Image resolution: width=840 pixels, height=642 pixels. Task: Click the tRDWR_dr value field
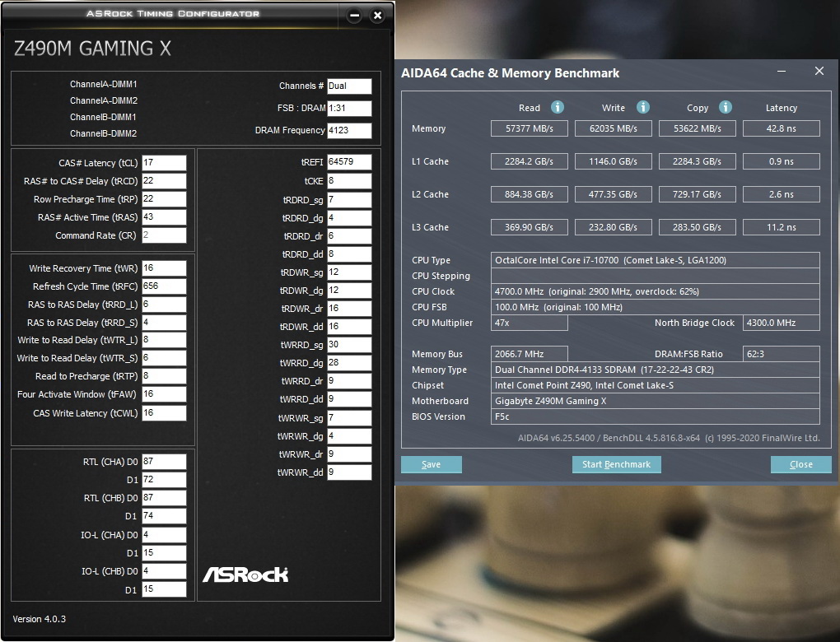pyautogui.click(x=349, y=309)
